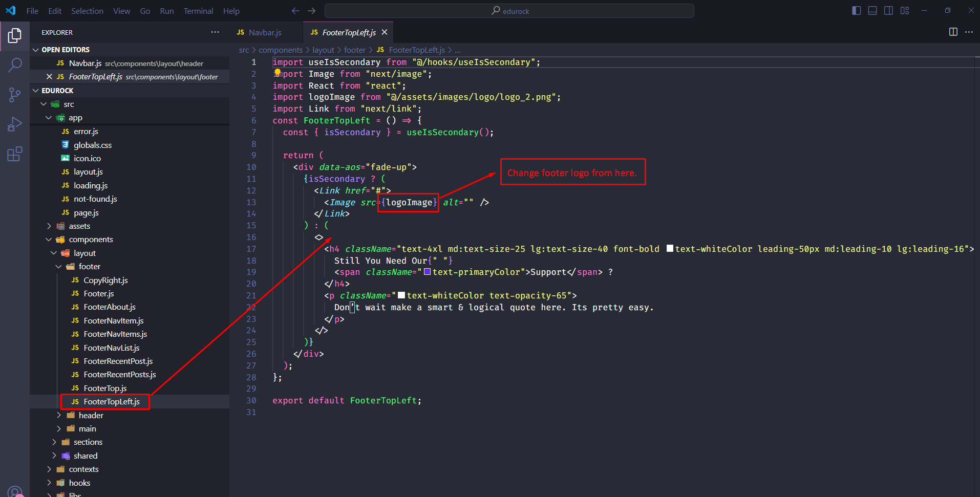
Task: Toggle the secondary side bar layout icon
Action: (x=889, y=11)
